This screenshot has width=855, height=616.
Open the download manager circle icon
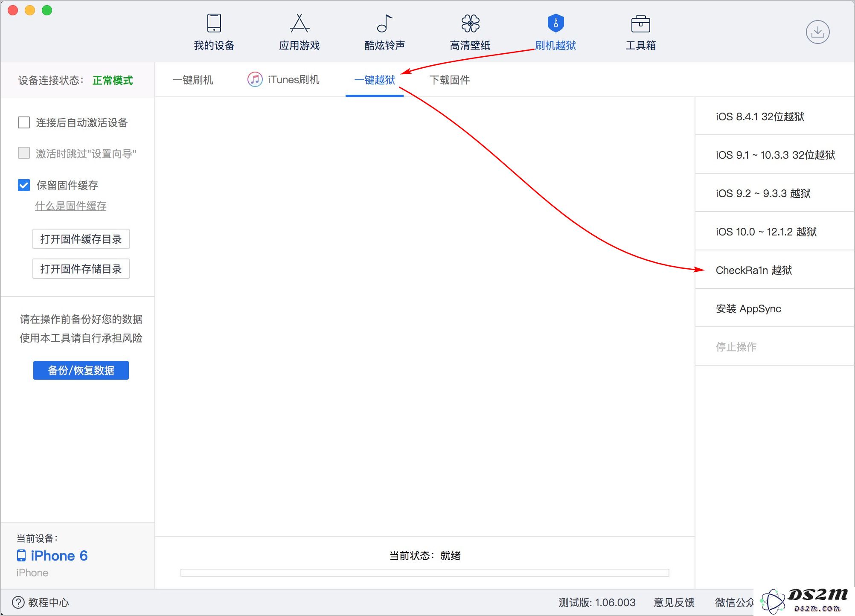[x=817, y=32]
